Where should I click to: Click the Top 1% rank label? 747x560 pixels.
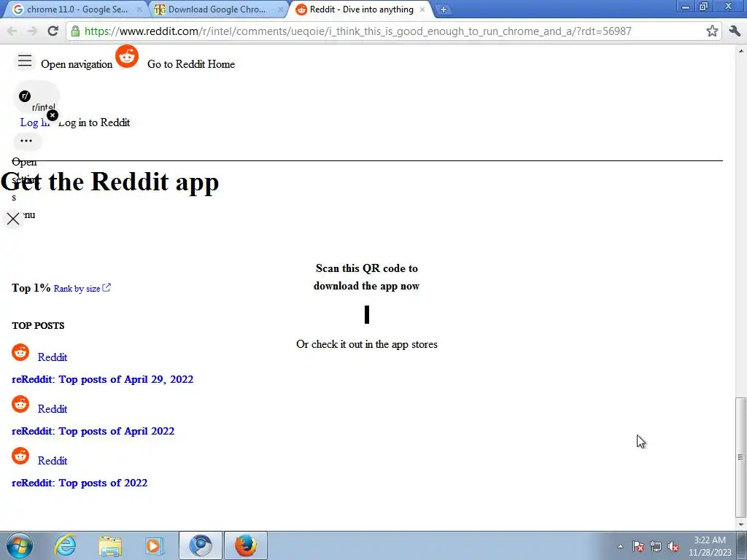click(x=31, y=288)
